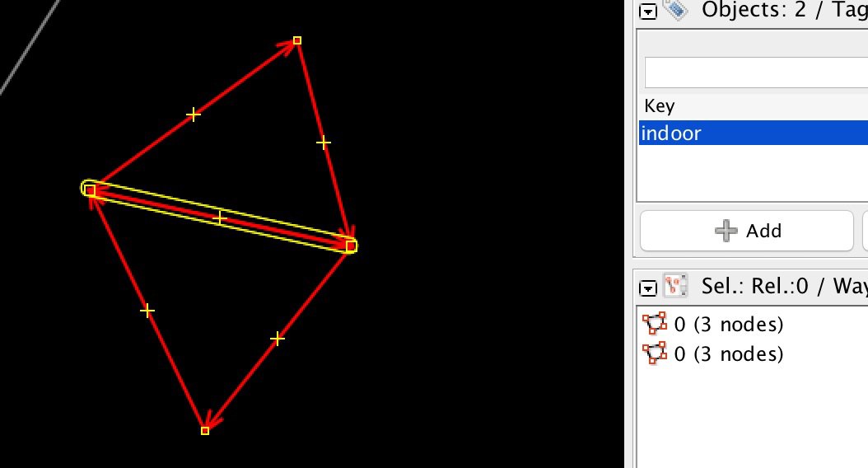Click the selection panel icon beside Sel. title

tap(675, 286)
